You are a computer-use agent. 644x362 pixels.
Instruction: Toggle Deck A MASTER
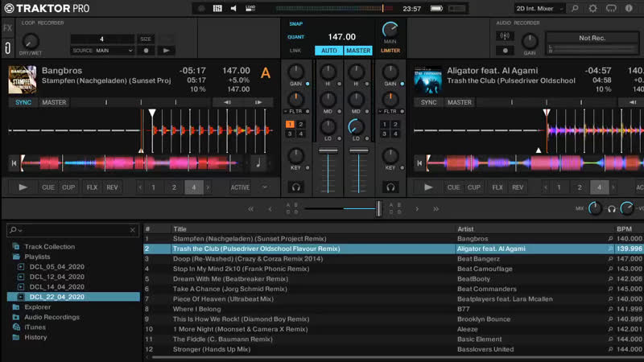pyautogui.click(x=54, y=102)
